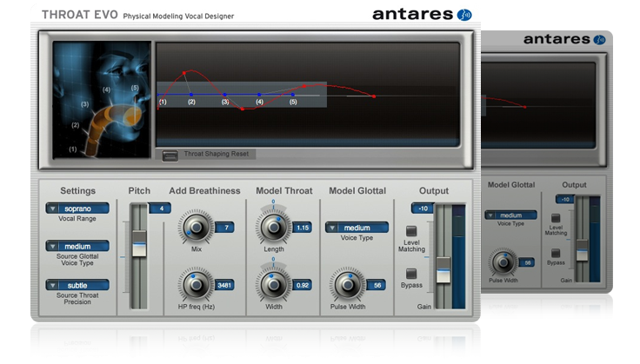Image resolution: width=640 pixels, height=364 pixels.
Task: Click the THROAT EVO title text
Action: (80, 15)
